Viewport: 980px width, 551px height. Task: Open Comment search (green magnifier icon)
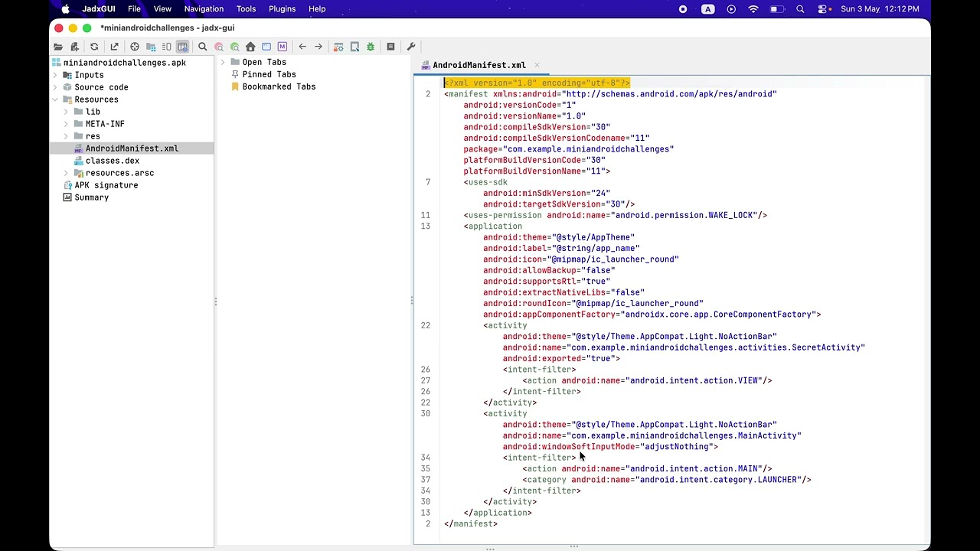[235, 47]
